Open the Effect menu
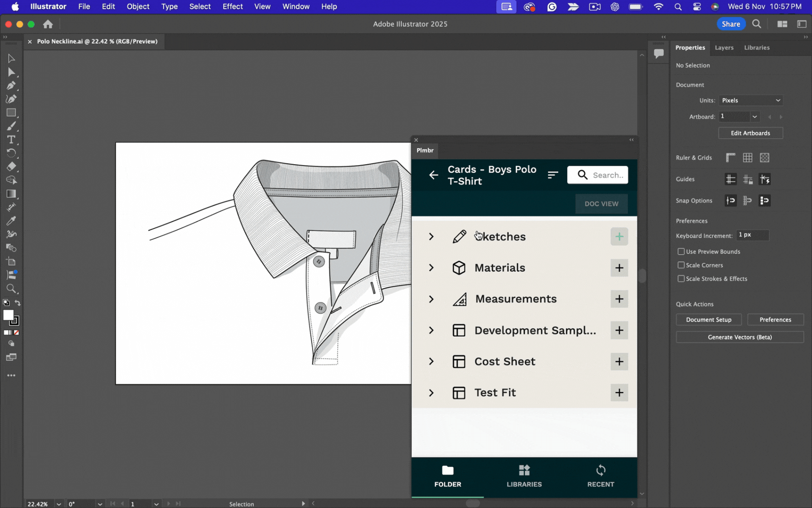The width and height of the screenshot is (812, 508). click(233, 7)
